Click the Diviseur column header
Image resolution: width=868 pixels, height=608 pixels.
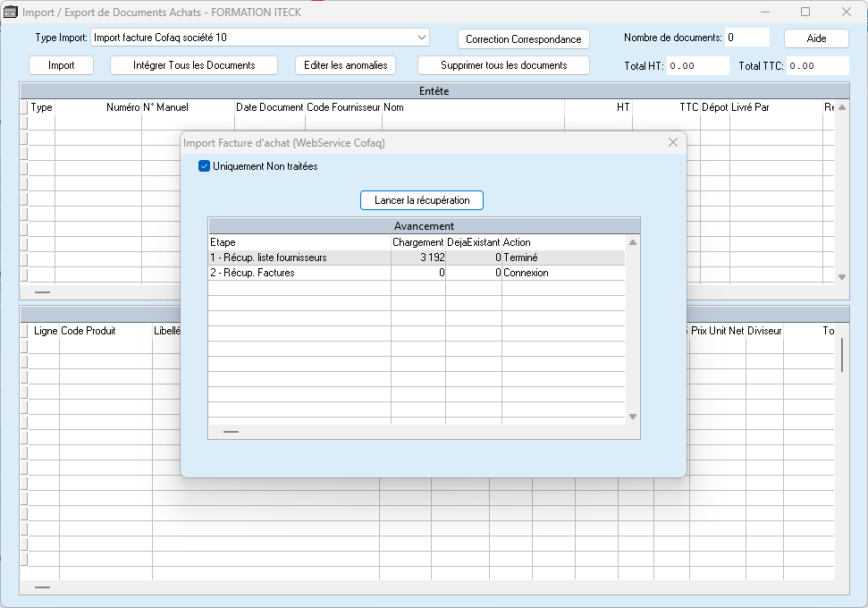point(764,331)
